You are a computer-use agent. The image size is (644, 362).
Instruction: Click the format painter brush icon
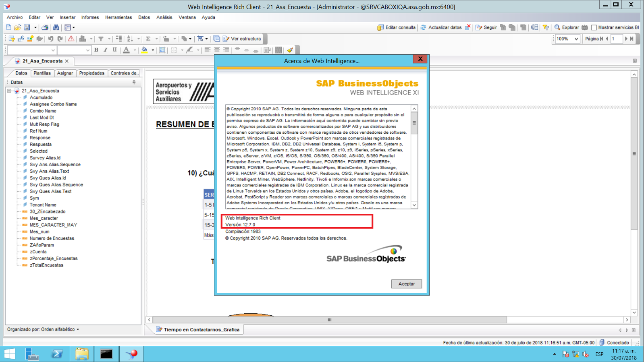(290, 50)
